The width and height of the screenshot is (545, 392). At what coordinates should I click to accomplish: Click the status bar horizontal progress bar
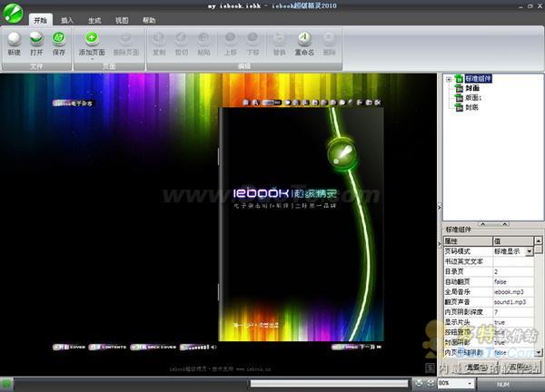click(329, 383)
